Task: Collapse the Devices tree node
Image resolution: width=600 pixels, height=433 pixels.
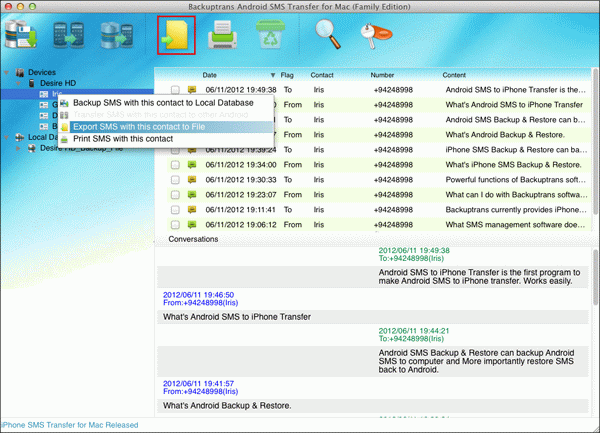Action: [x=7, y=72]
